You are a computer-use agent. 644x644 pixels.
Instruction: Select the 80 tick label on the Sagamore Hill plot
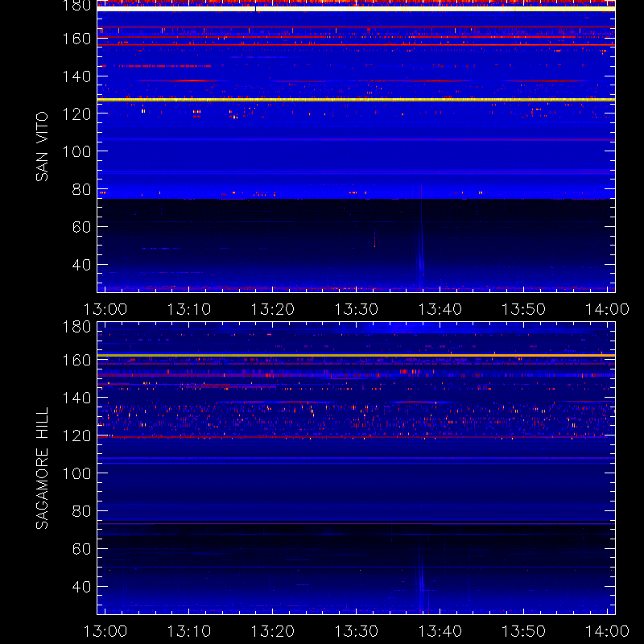[81, 511]
